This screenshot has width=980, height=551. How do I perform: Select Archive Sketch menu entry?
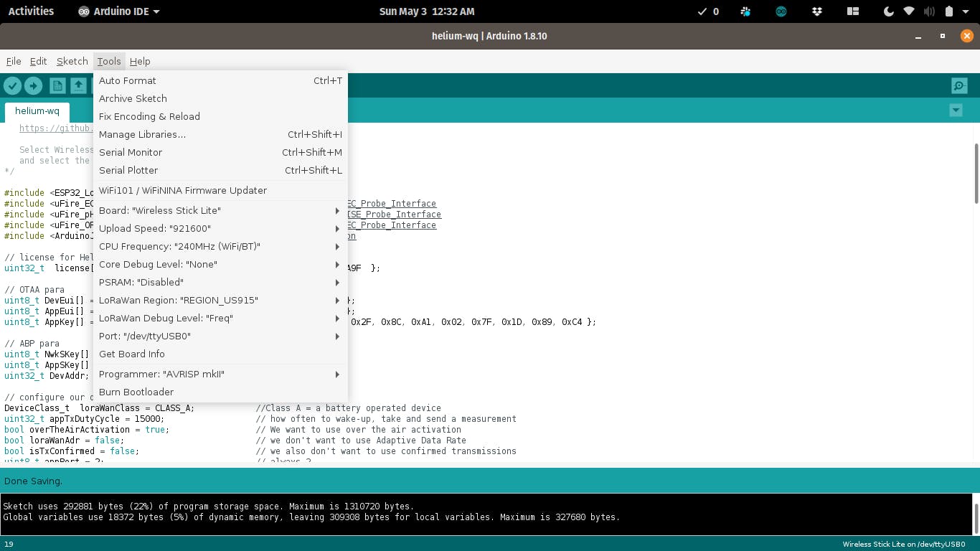tap(220, 98)
